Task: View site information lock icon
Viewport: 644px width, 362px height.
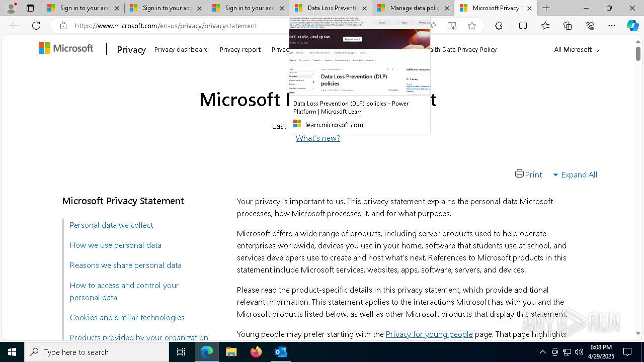Action: click(x=63, y=26)
